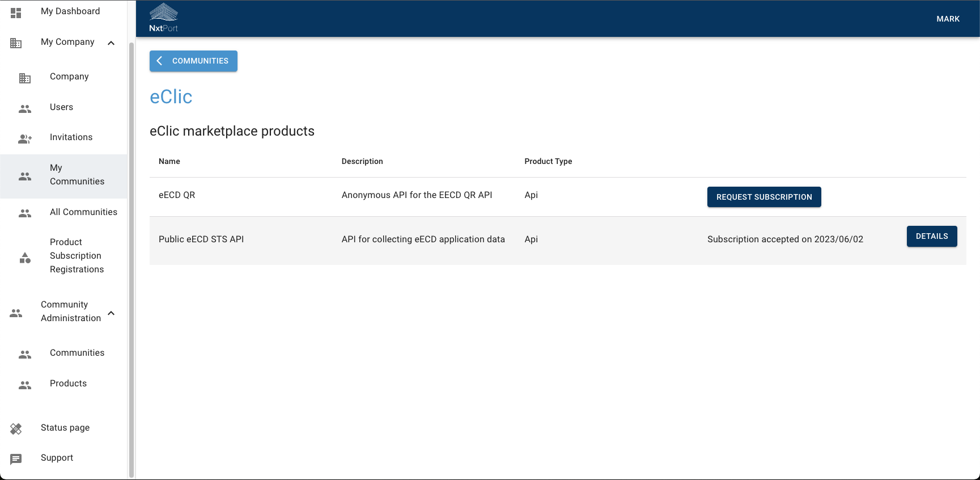980x480 pixels.
Task: Open Products under Community Administration
Action: [68, 384]
